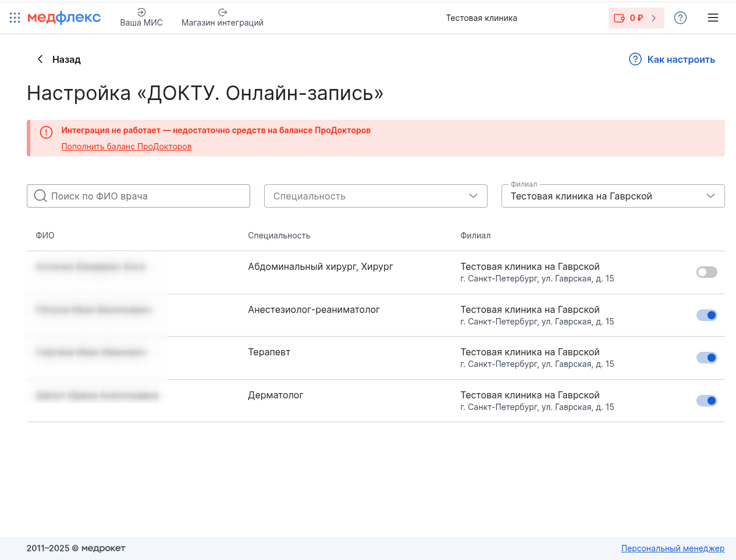Disable toggle for Анестезиолог-реаниматолог row
736x560 pixels.
tap(707, 315)
